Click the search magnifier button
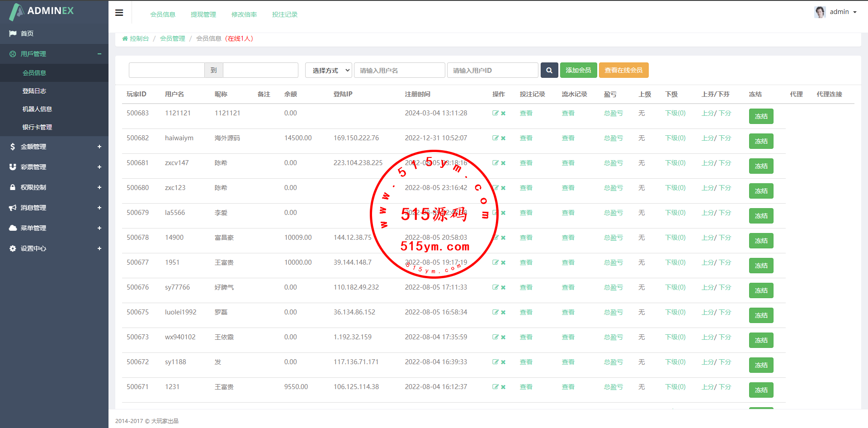Viewport: 868px width, 428px height. click(549, 70)
